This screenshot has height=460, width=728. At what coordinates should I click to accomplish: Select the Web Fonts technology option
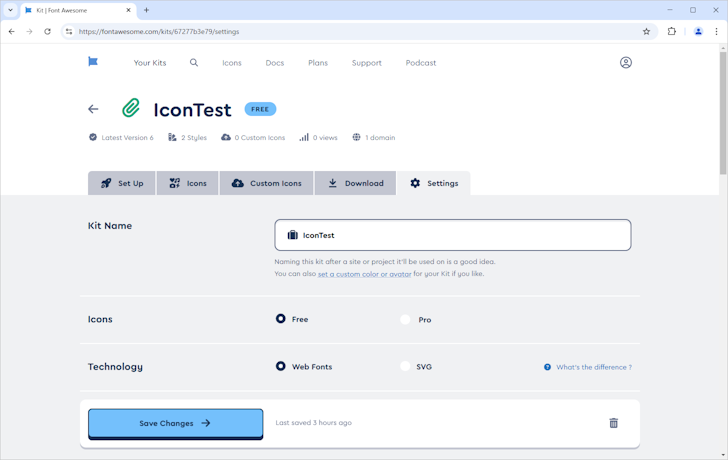pyautogui.click(x=281, y=366)
